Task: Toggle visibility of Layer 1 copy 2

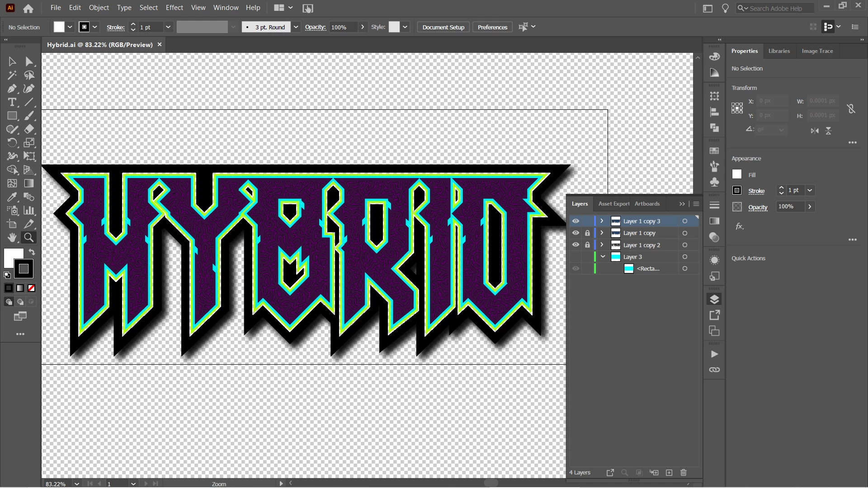Action: [x=576, y=245]
